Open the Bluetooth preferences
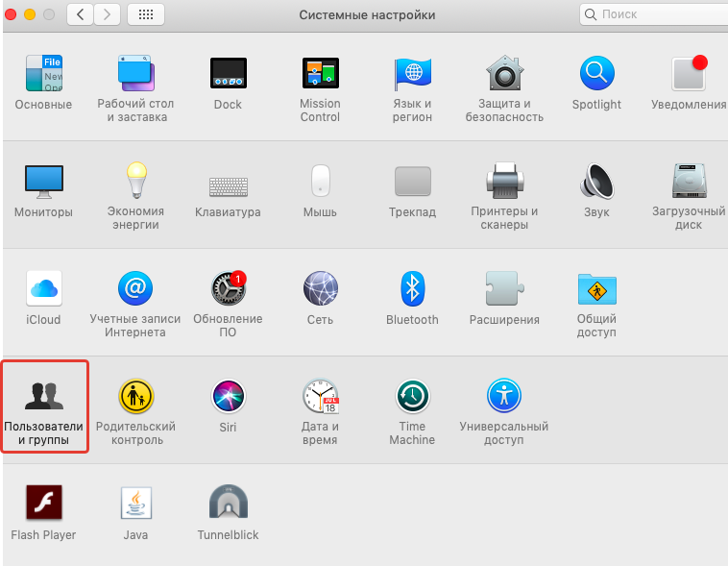Image resolution: width=728 pixels, height=566 pixels. (x=412, y=288)
